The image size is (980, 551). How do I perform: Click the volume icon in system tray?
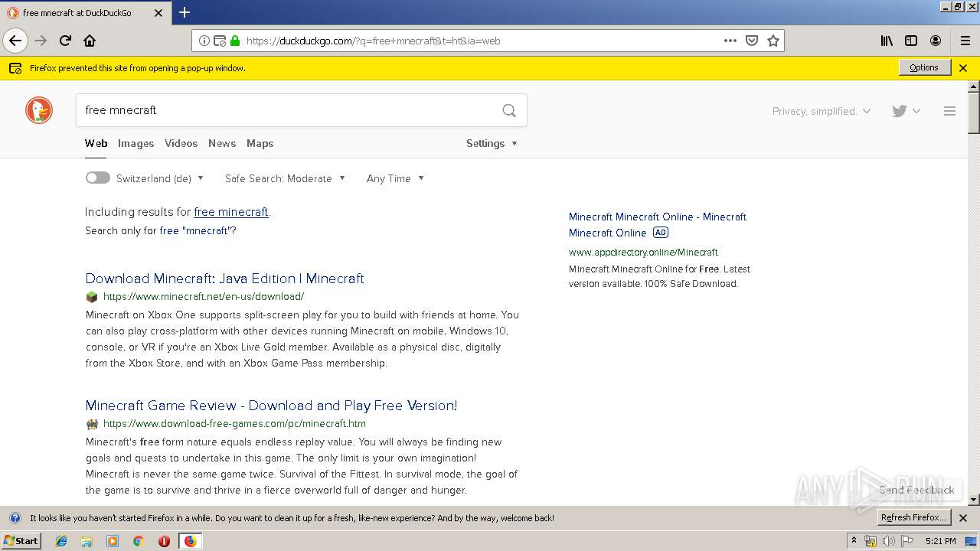coord(888,541)
